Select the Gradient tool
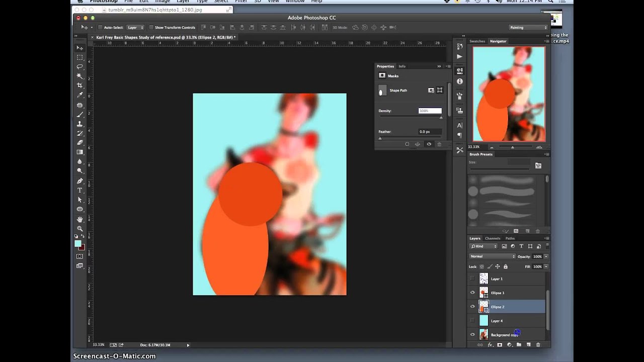 [79, 152]
